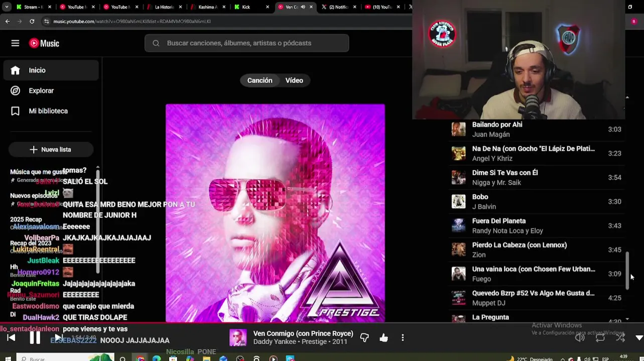Open Mi biblioteca in sidebar
Image resolution: width=644 pixels, height=361 pixels.
point(51,111)
